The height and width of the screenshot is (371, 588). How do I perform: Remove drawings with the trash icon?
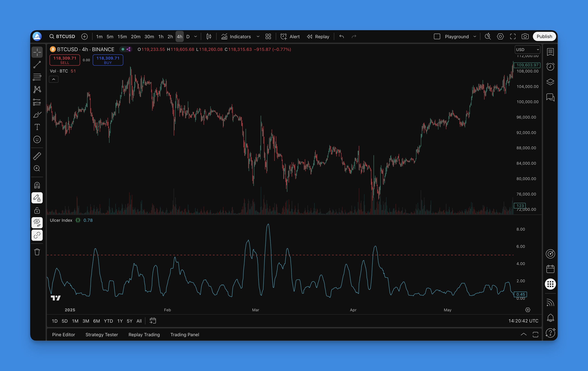[37, 252]
